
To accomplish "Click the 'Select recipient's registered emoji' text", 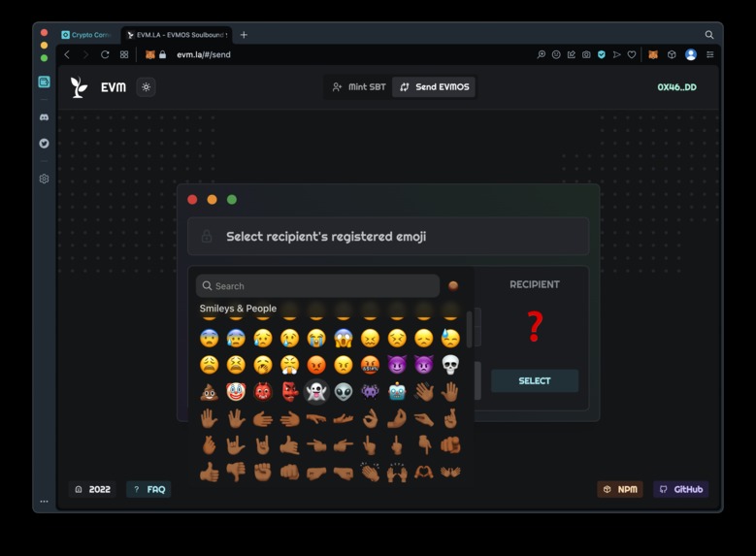I will click(326, 237).
